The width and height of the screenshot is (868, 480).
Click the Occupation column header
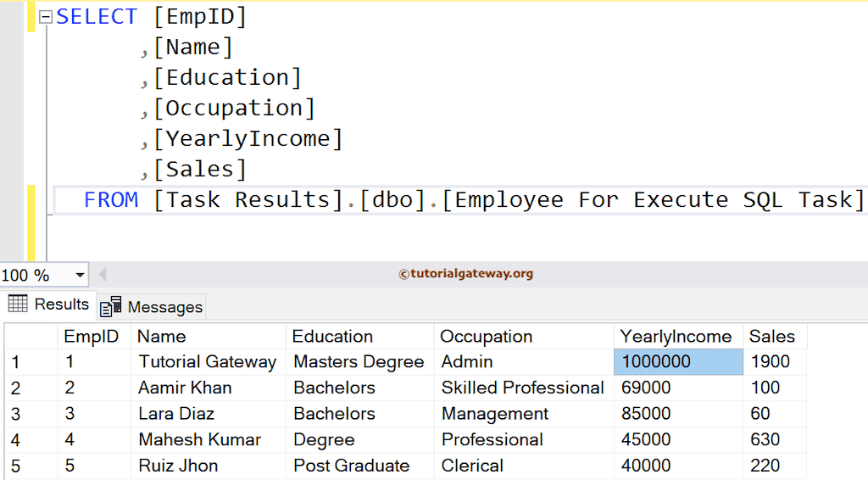pyautogui.click(x=486, y=336)
